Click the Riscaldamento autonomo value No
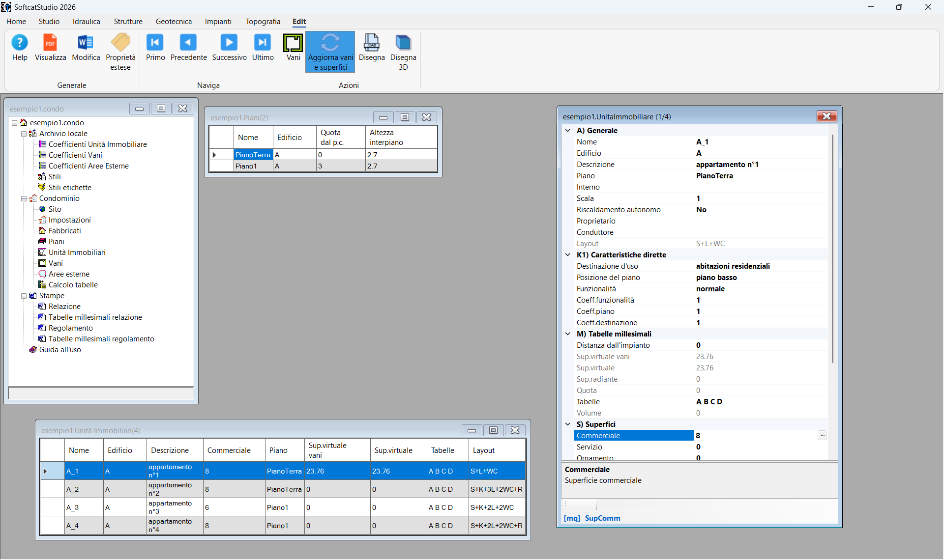The height and width of the screenshot is (560, 944). click(x=760, y=210)
